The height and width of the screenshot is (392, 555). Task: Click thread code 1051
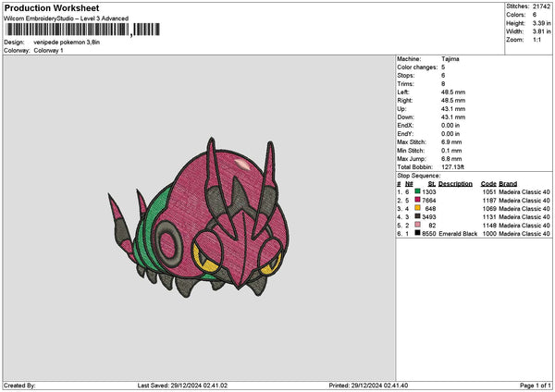pos(489,191)
